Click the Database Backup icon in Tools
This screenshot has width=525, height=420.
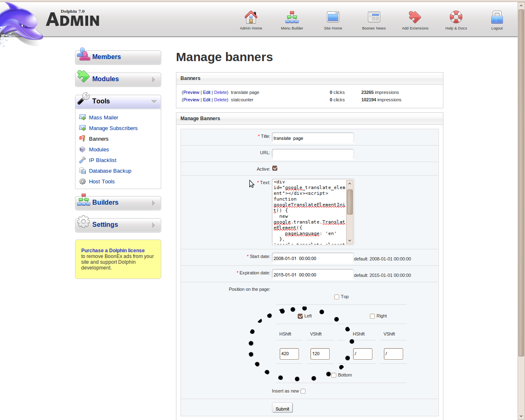pos(82,171)
